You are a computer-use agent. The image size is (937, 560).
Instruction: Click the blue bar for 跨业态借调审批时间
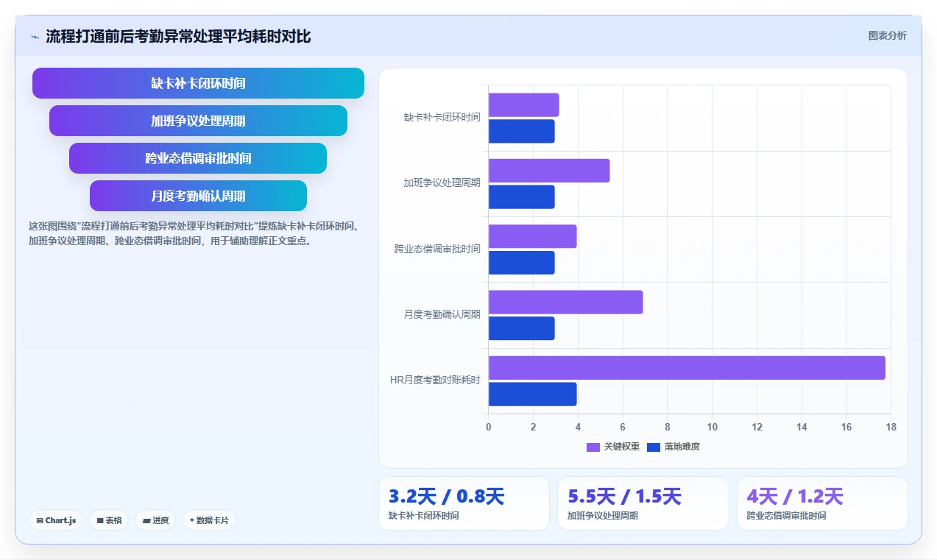[x=522, y=263]
